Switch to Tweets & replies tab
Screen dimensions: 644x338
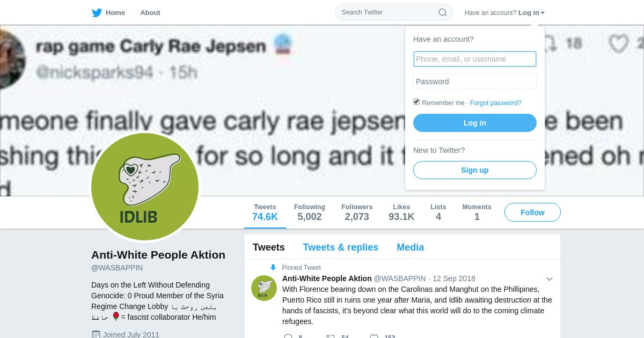tap(340, 247)
